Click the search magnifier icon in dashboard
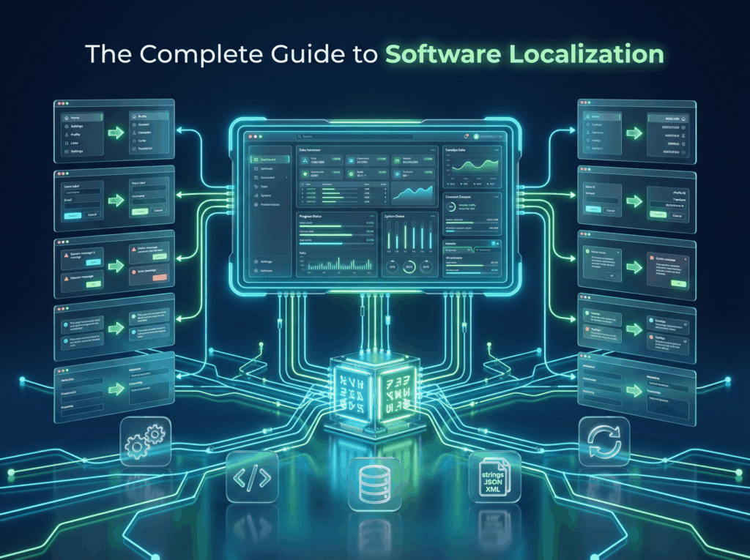 click(300, 136)
